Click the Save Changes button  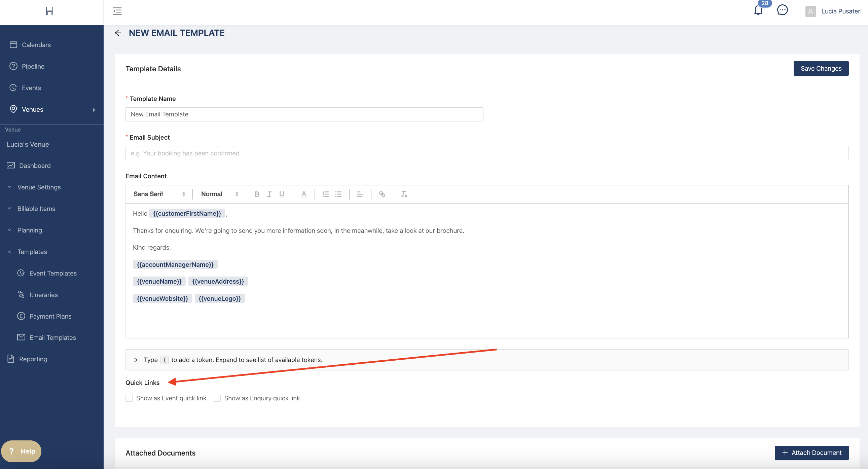(x=821, y=68)
